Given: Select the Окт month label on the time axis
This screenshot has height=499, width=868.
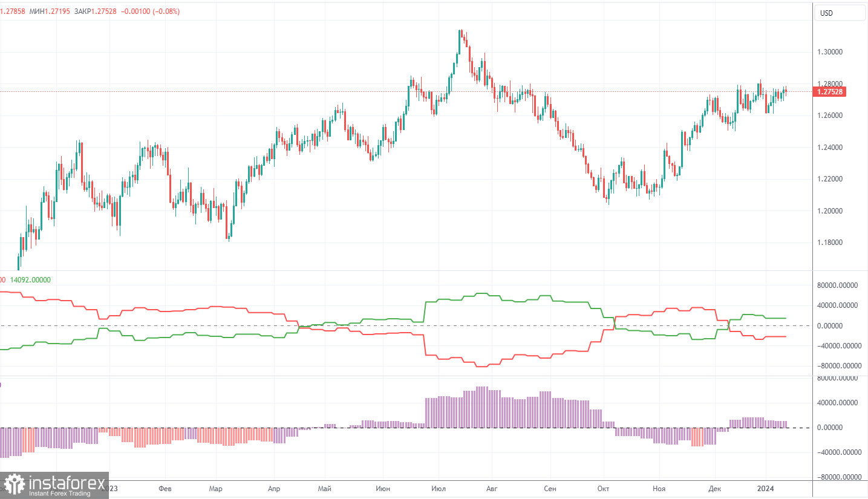Looking at the screenshot, I should [604, 488].
